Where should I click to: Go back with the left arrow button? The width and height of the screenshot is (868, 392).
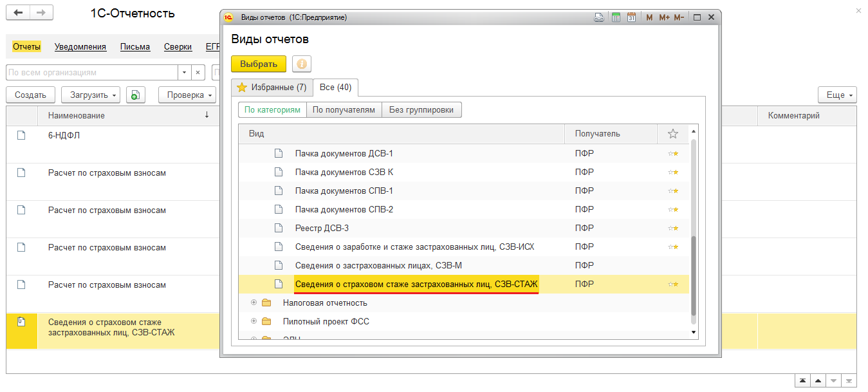click(18, 14)
